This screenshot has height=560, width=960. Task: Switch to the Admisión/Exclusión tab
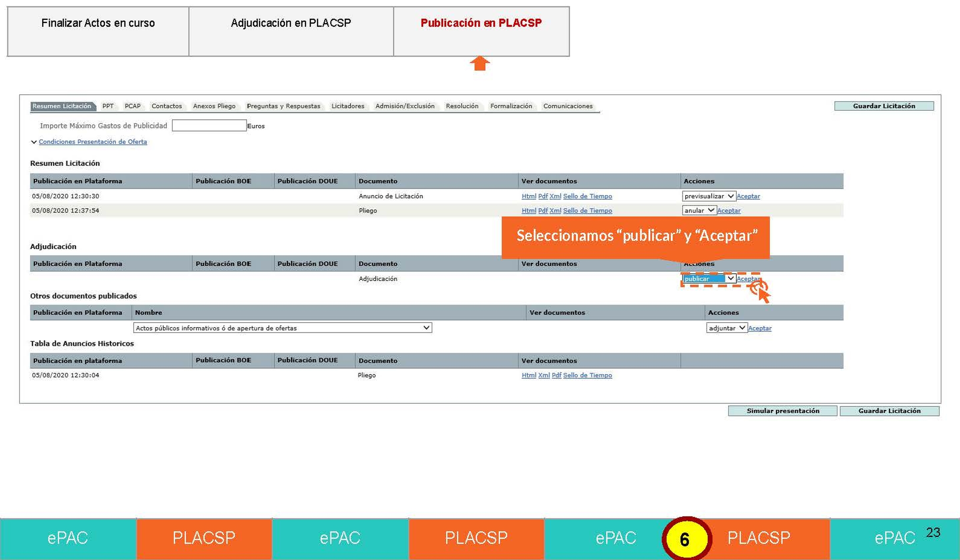[x=405, y=106]
